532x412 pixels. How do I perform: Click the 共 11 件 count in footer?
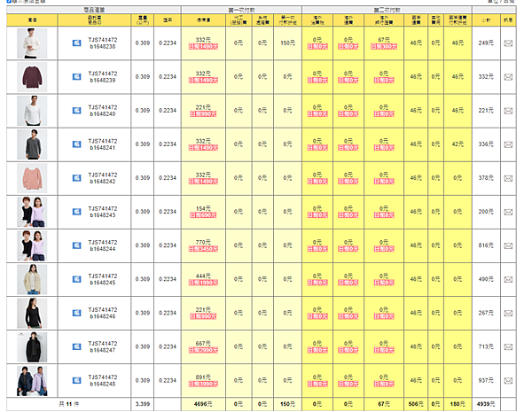[69, 404]
